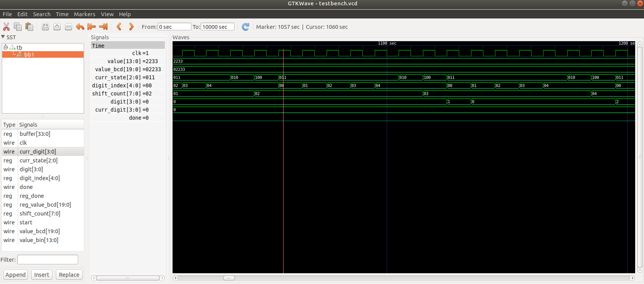Select buffer[33:0] in signal list
The image size is (644, 284).
click(x=43, y=134)
